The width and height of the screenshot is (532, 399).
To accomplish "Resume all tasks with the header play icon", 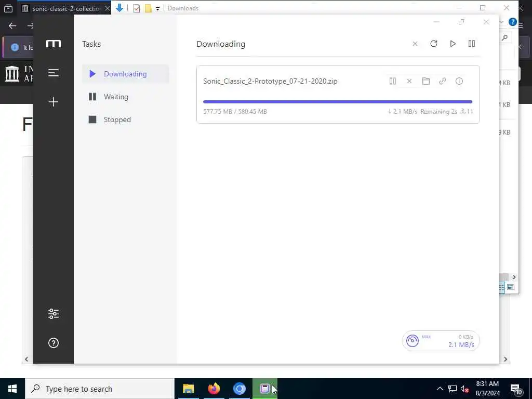I will pyautogui.click(x=453, y=44).
